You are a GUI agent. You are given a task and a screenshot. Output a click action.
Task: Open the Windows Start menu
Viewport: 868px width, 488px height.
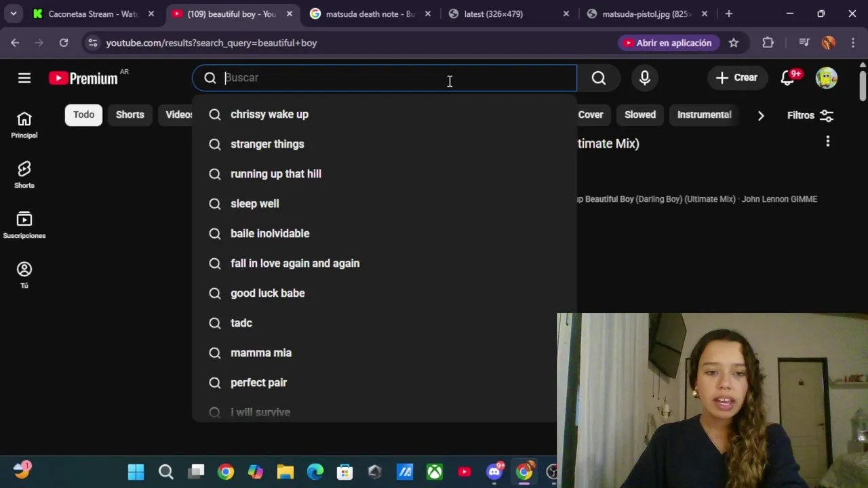(136, 472)
